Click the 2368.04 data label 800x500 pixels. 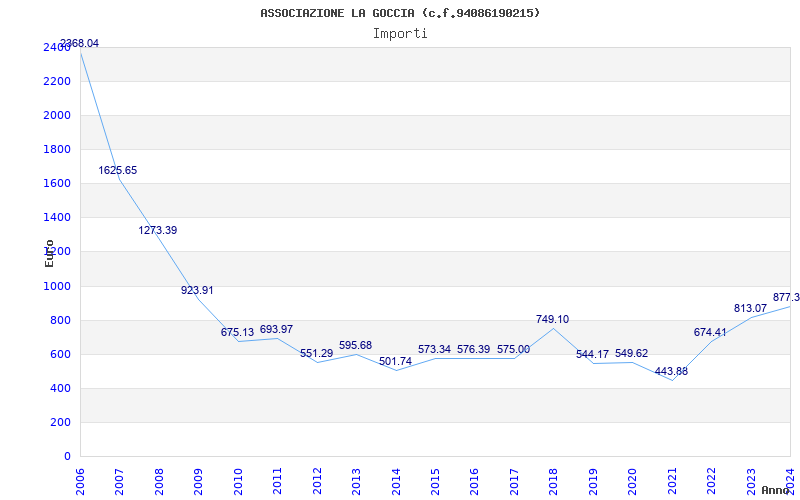click(x=79, y=43)
